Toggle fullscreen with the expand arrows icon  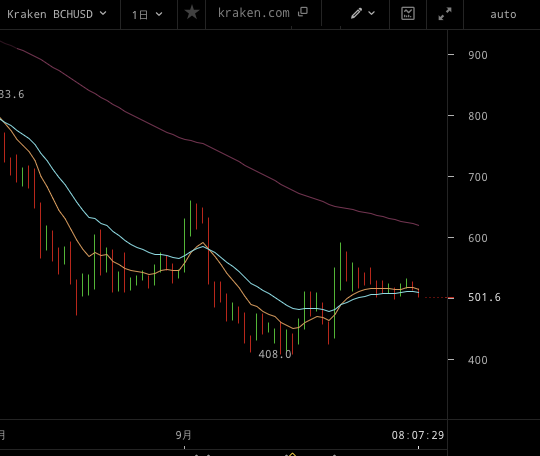coord(445,14)
